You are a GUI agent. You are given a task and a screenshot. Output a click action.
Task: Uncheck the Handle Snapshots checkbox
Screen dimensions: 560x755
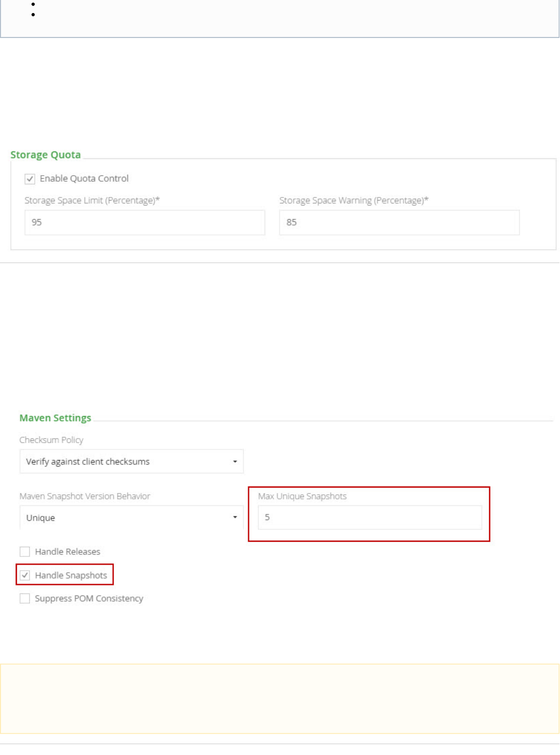25,575
